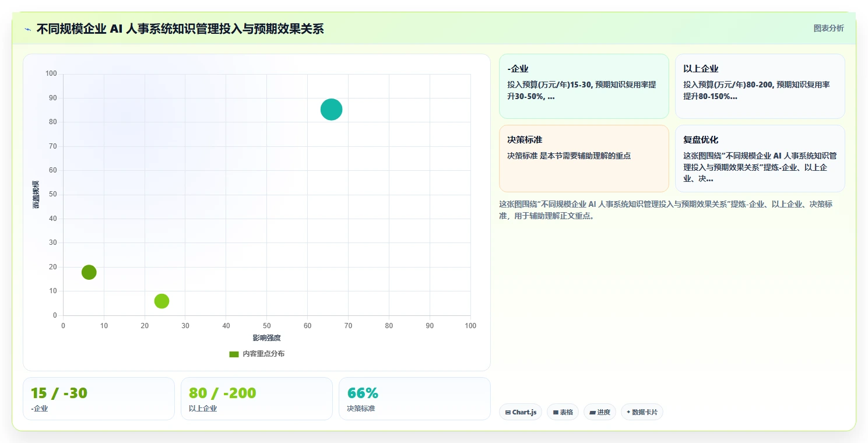Toggle the 内容重点分布 legend color box
This screenshot has height=443, width=868.
pos(234,354)
